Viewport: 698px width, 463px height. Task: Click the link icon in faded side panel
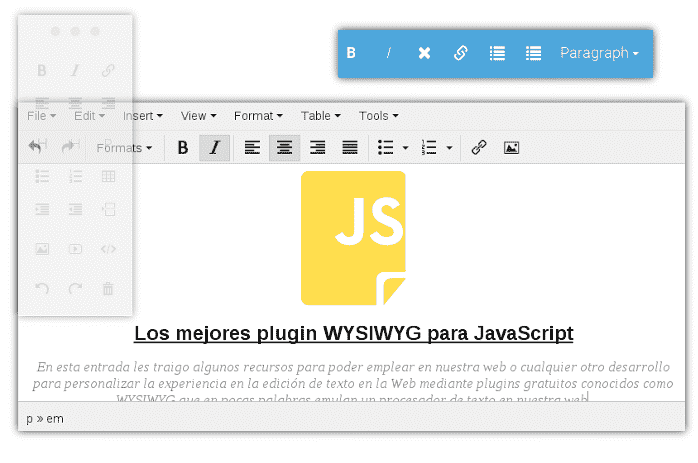pyautogui.click(x=108, y=70)
